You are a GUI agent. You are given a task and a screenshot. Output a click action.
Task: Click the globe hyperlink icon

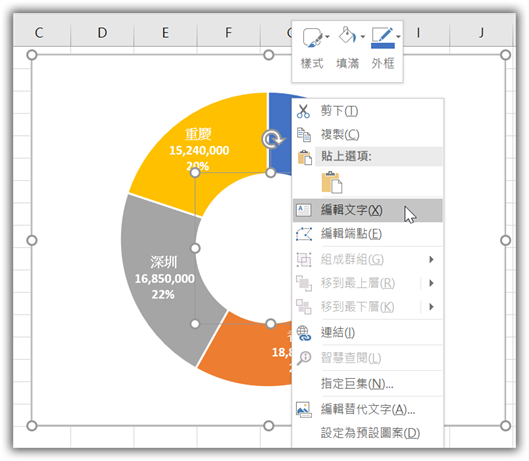304,333
